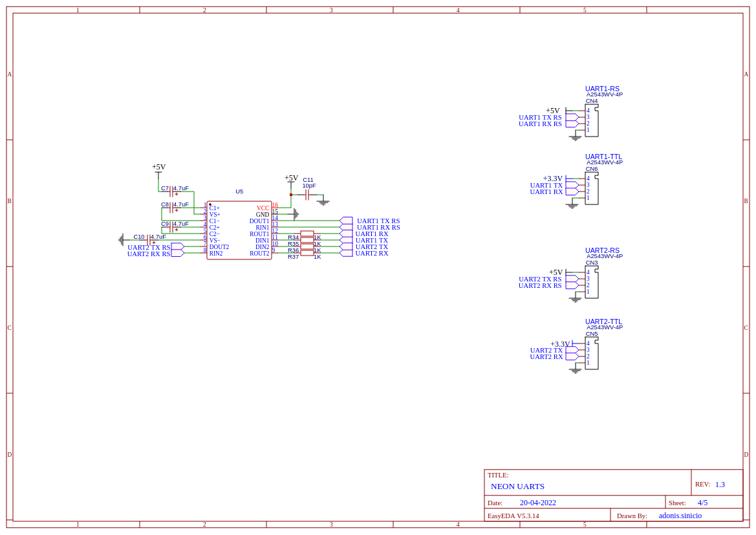Select connector CN3 under UART2-RS
This screenshot has height=535, width=756.
pos(592,282)
